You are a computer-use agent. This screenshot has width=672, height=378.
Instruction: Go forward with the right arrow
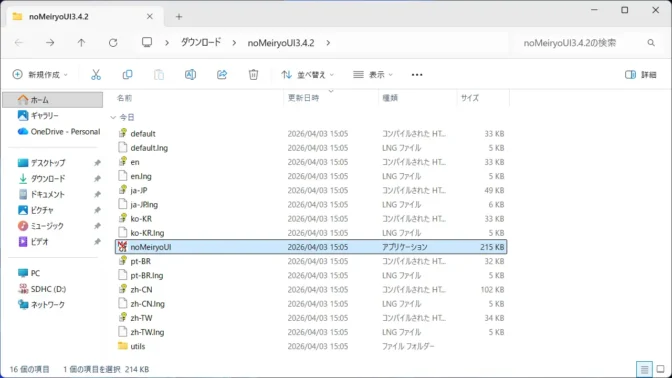pyautogui.click(x=50, y=42)
